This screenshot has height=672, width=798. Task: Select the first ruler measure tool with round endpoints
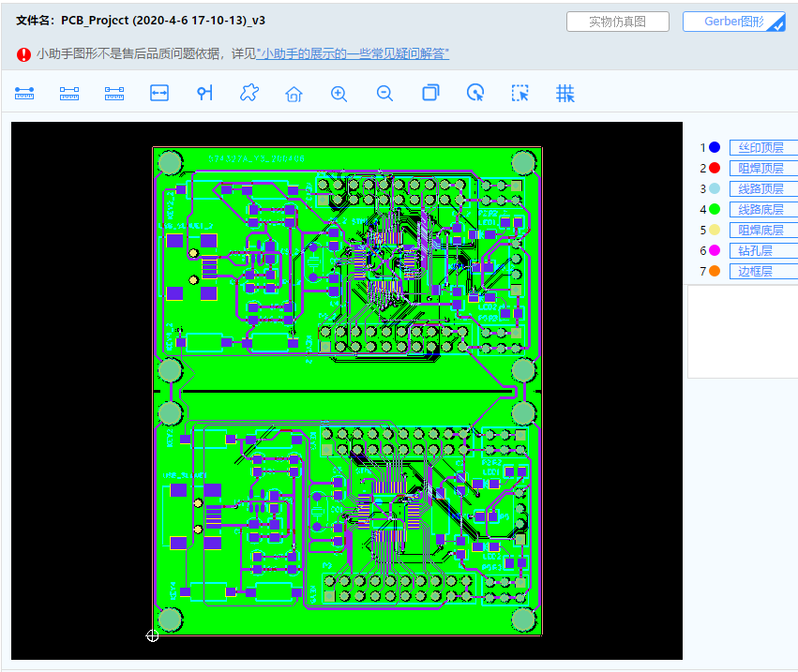click(x=24, y=94)
